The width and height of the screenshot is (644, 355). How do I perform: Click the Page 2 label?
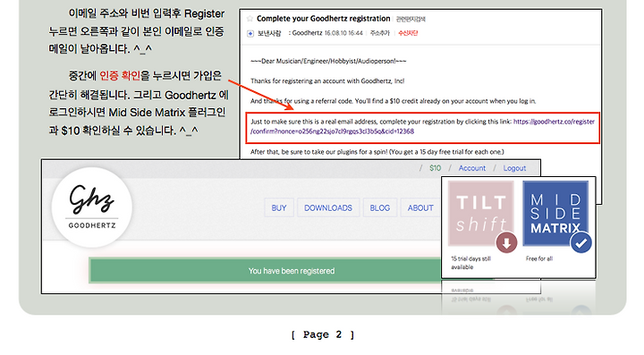coord(322,334)
